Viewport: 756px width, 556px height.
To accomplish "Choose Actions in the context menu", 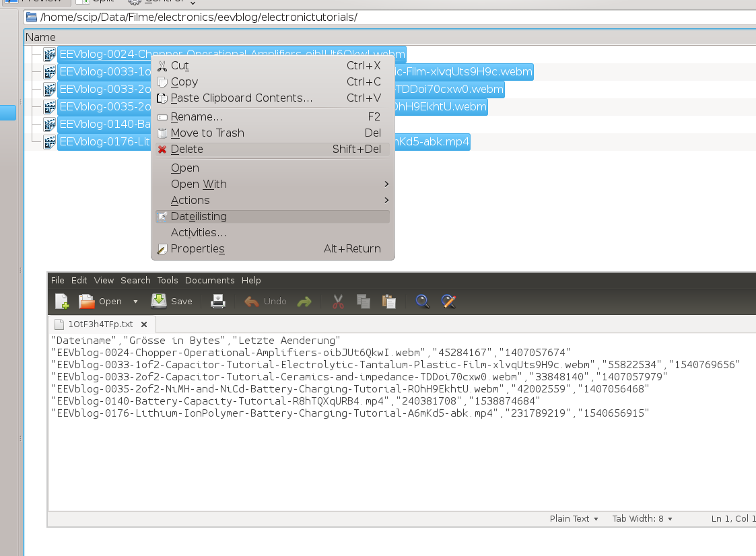I will 273,200.
